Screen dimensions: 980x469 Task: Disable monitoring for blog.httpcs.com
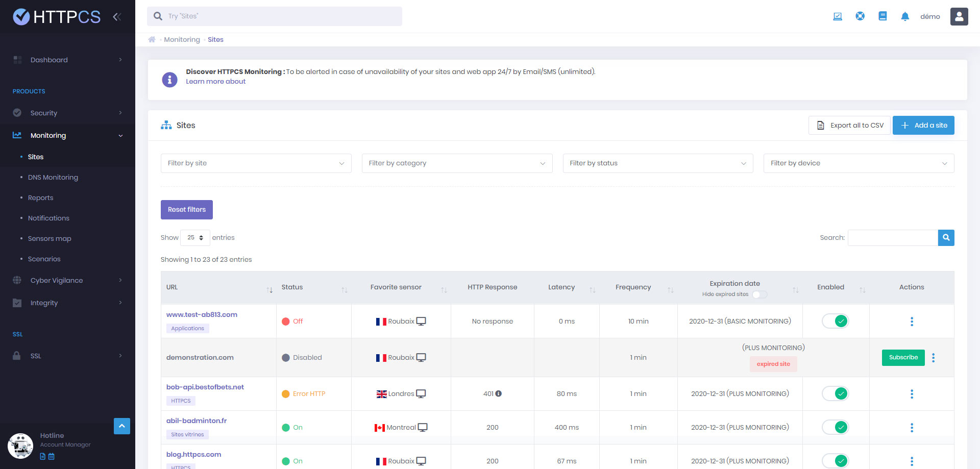[836, 461]
